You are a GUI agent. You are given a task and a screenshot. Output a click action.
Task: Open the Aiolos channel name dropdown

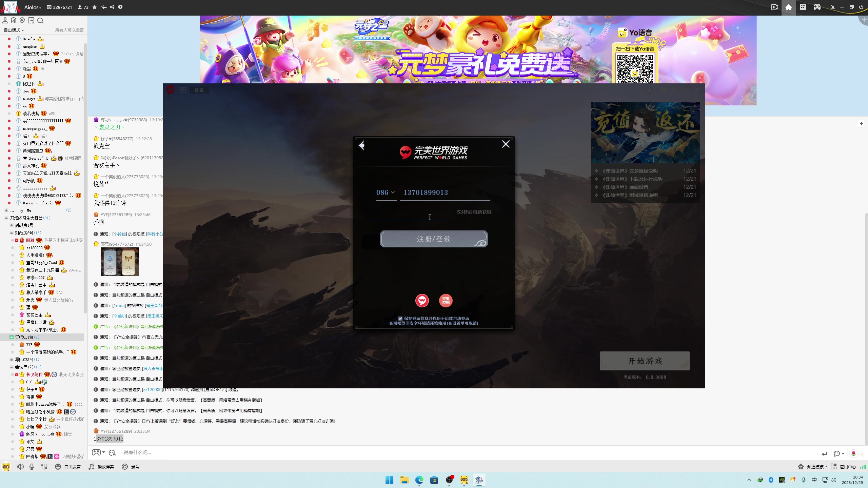(33, 7)
